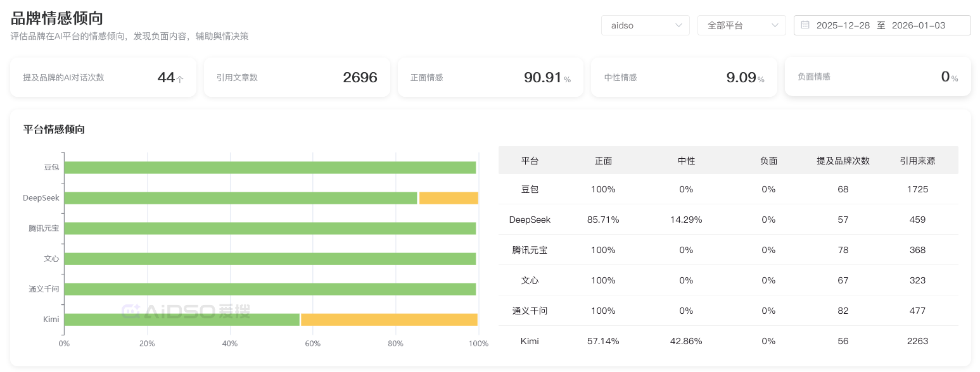The width and height of the screenshot is (980, 372).
Task: Expand the 全部平台 platform dropdown
Action: click(x=741, y=25)
